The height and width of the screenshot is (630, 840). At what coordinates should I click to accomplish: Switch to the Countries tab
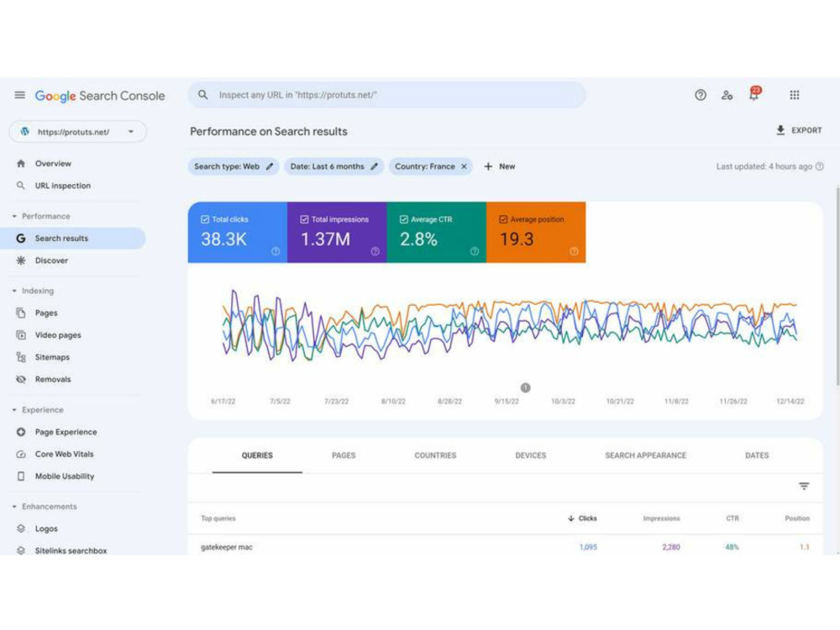435,455
